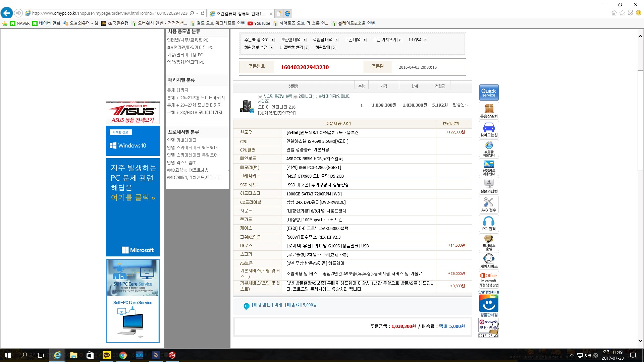
Task: Open NAVER bookmark in favorites bar
Action: pos(20,23)
